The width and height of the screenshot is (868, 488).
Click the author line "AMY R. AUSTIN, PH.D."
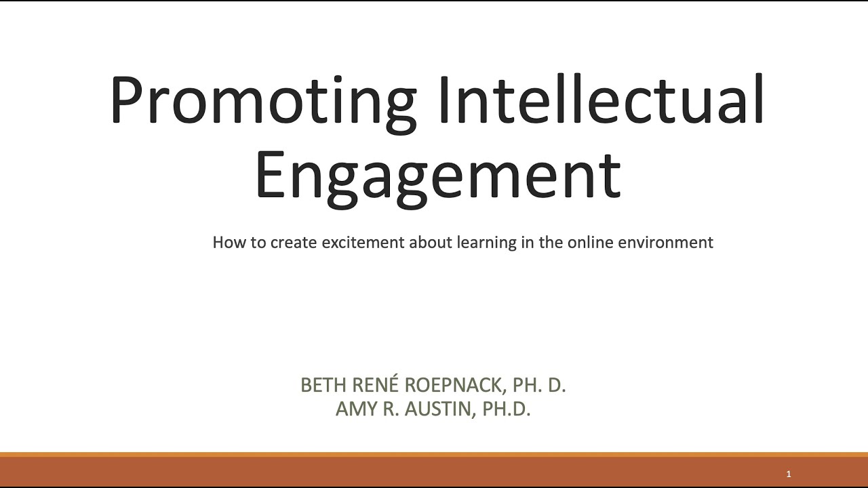[433, 409]
